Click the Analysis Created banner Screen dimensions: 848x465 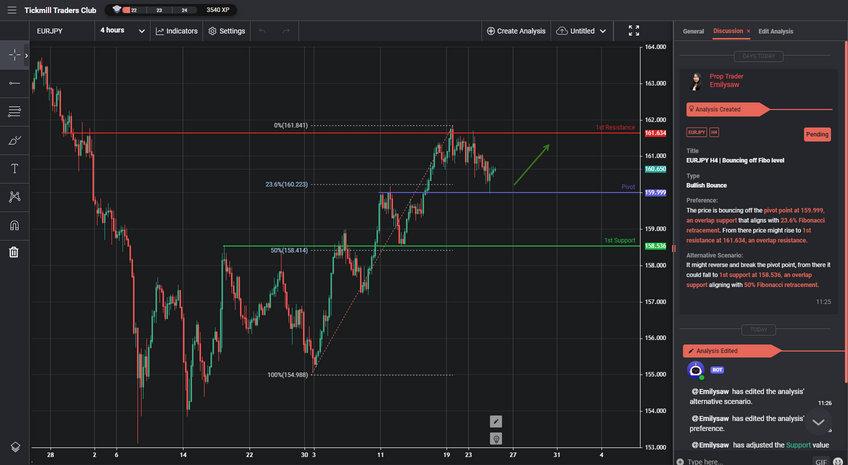(x=727, y=109)
